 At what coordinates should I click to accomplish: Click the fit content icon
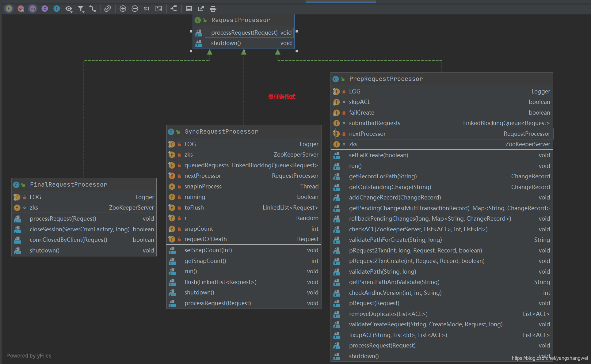pyautogui.click(x=159, y=9)
